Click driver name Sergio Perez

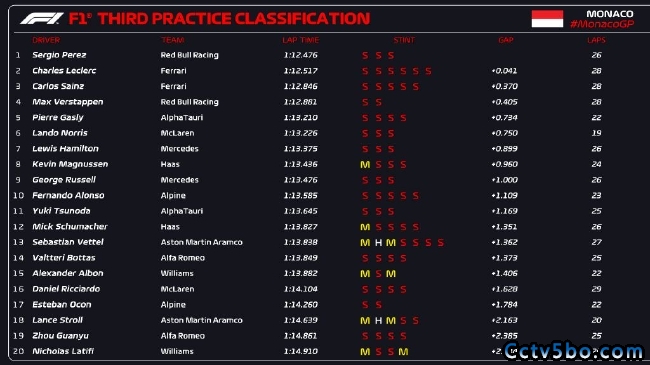[59, 55]
